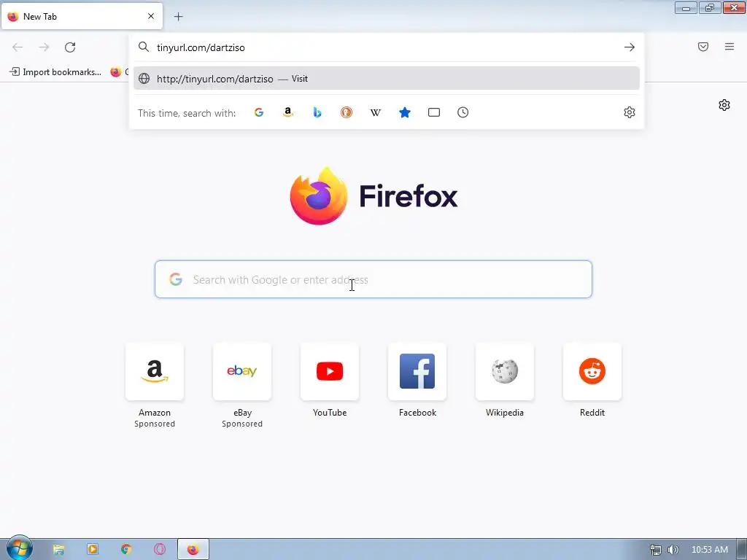Screen dimensions: 747x560
Task: Search this time with Google icon
Action: pyautogui.click(x=259, y=112)
